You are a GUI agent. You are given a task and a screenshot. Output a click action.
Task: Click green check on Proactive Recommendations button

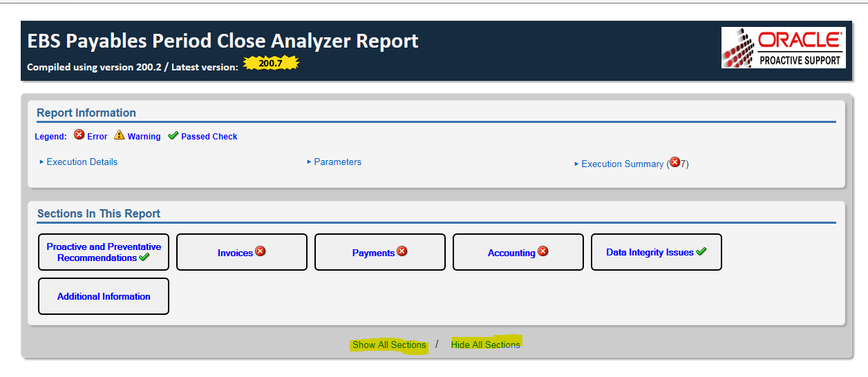point(144,258)
